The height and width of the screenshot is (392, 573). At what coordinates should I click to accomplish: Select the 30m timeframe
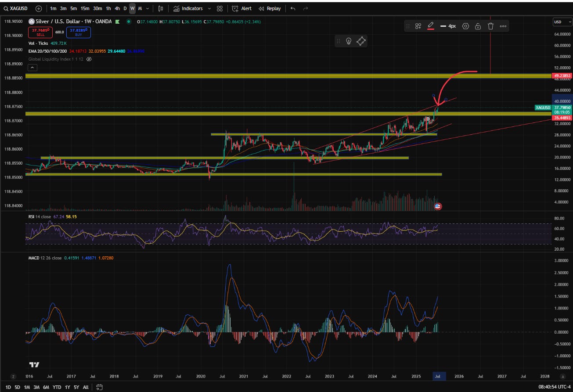[x=97, y=8]
